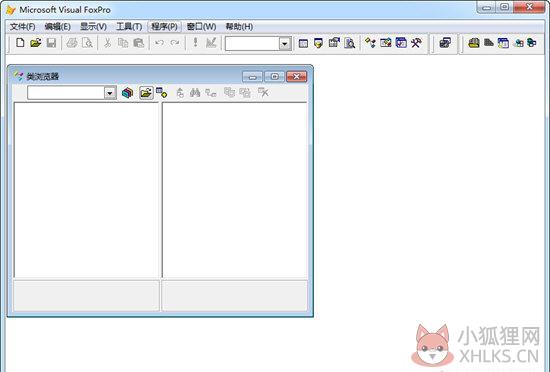The width and height of the screenshot is (550, 372).
Task: Expand the database dropdown arrow in the main toolbar
Action: 285,43
